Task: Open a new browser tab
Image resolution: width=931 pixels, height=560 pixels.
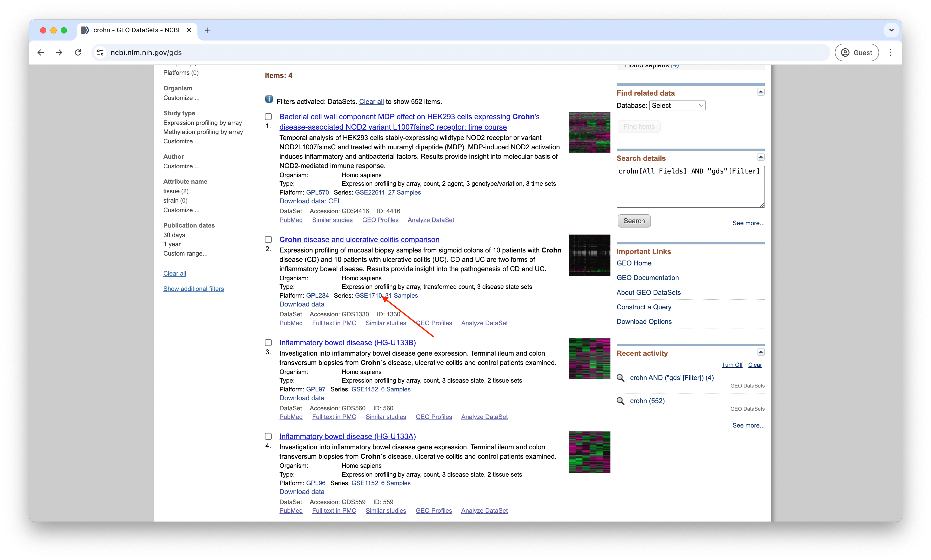Action: 208,30
